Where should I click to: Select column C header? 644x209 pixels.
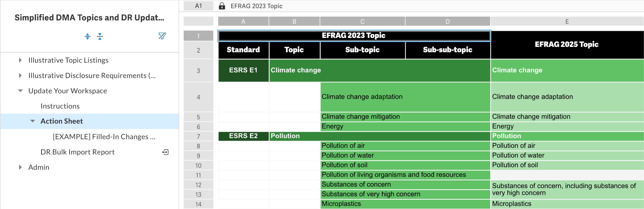tap(363, 21)
